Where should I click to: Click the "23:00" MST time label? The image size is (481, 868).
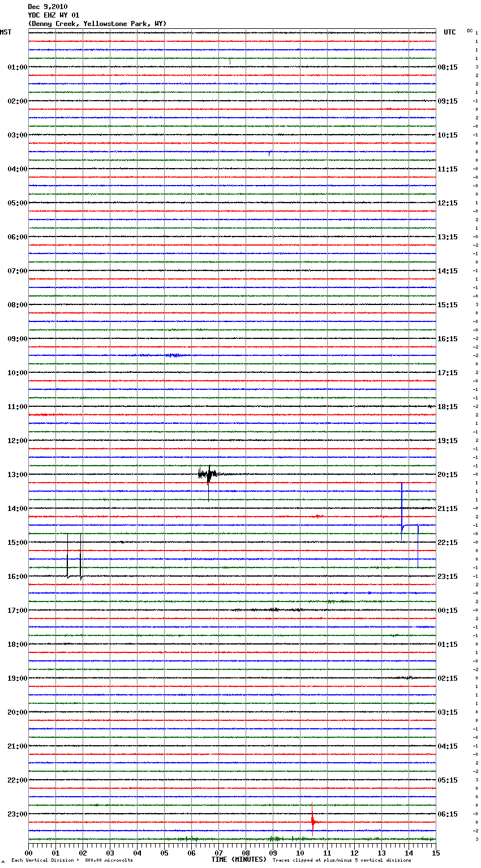click(18, 814)
